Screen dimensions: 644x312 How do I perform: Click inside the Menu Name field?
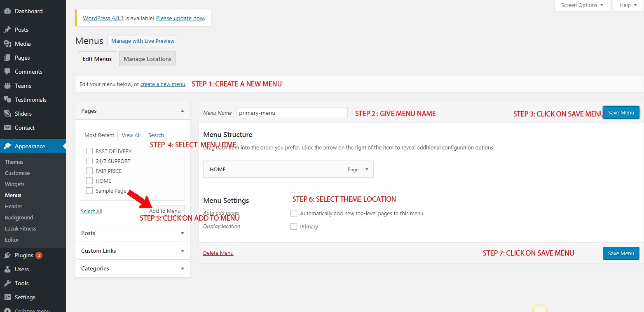click(x=292, y=112)
